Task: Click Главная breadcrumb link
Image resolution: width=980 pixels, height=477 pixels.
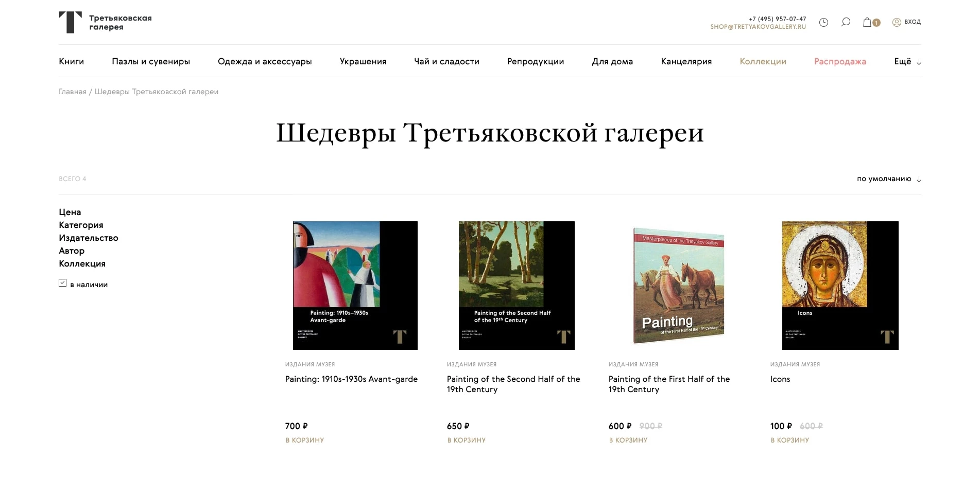Action: pos(72,92)
